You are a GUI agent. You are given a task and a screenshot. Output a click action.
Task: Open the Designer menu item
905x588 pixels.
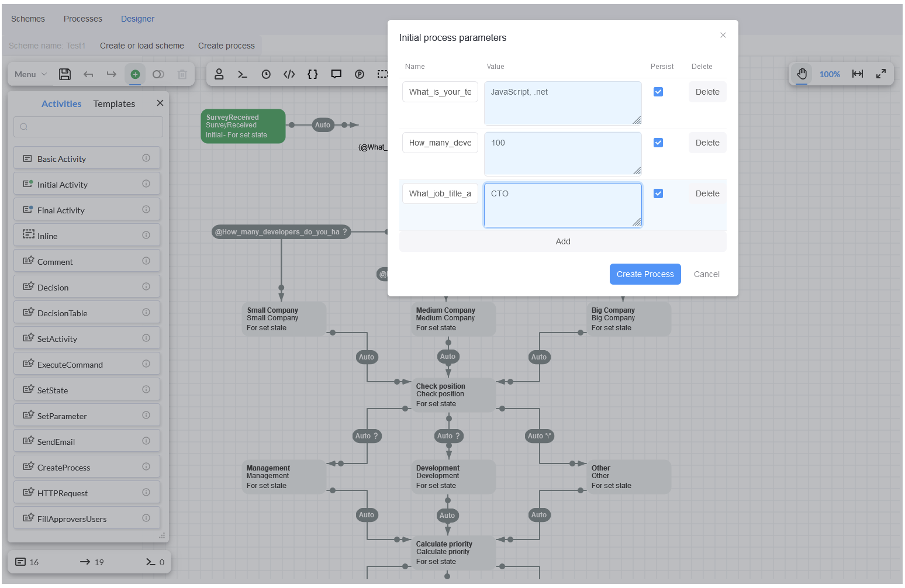pos(137,19)
